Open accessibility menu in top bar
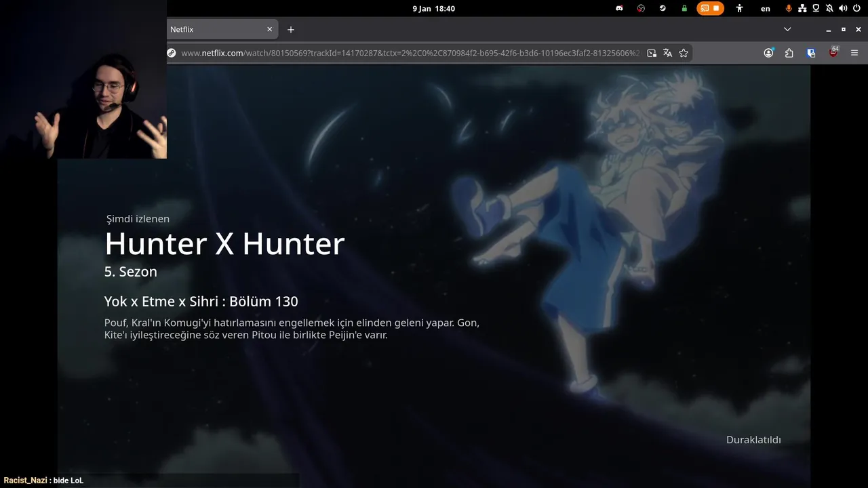Viewport: 868px width, 488px height. click(740, 8)
